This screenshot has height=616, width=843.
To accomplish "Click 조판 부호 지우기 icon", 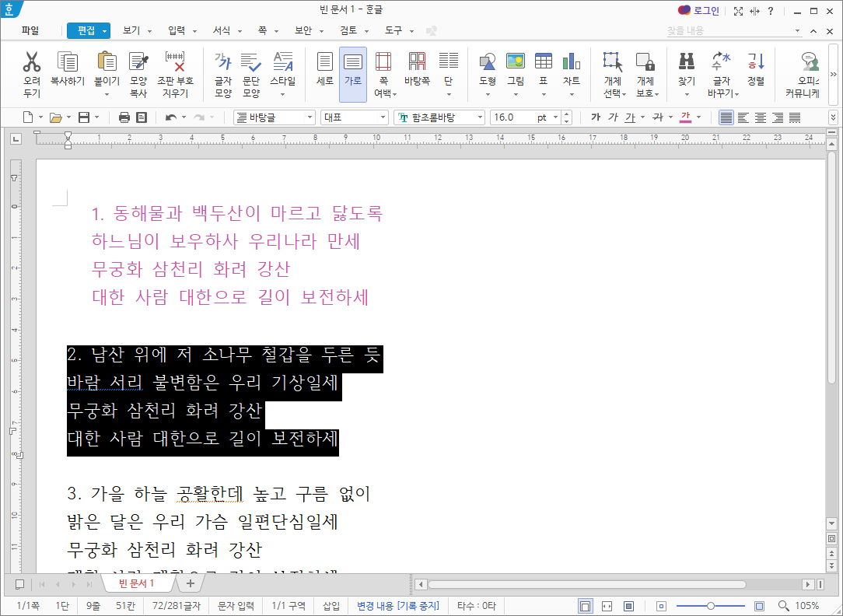I will pyautogui.click(x=175, y=61).
